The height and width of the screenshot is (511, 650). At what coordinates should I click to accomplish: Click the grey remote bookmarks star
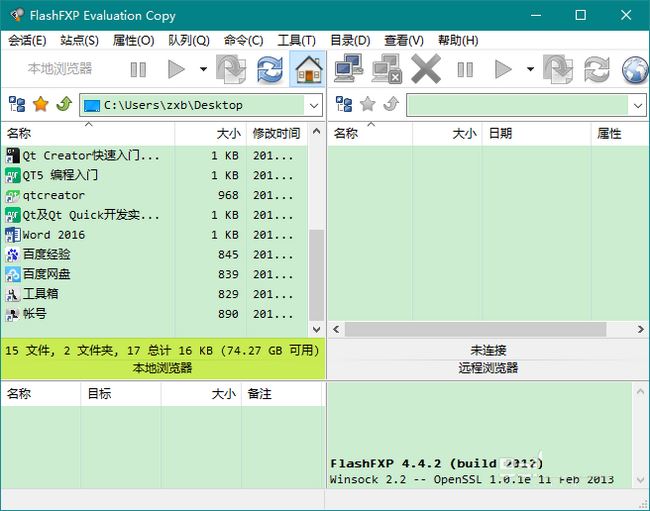[x=368, y=104]
